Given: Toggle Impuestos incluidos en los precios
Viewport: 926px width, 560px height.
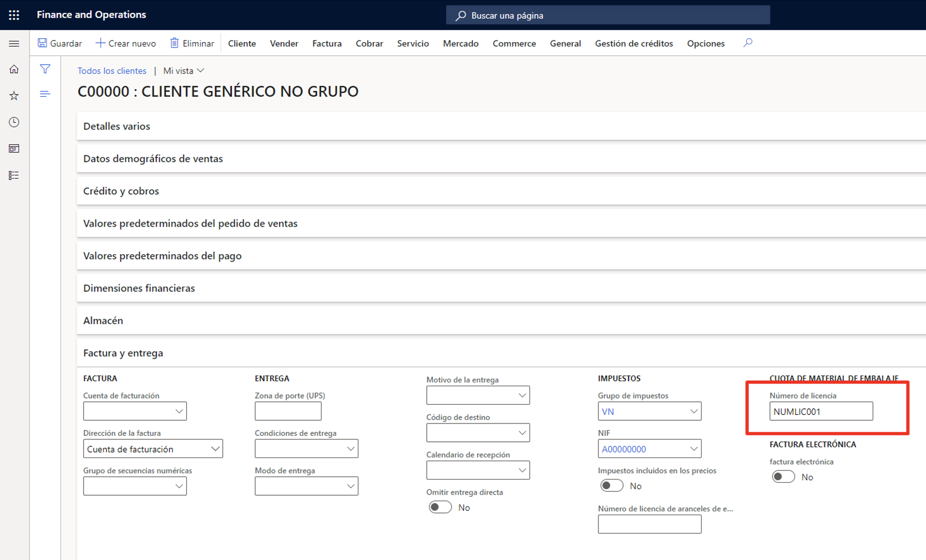Looking at the screenshot, I should tap(611, 486).
